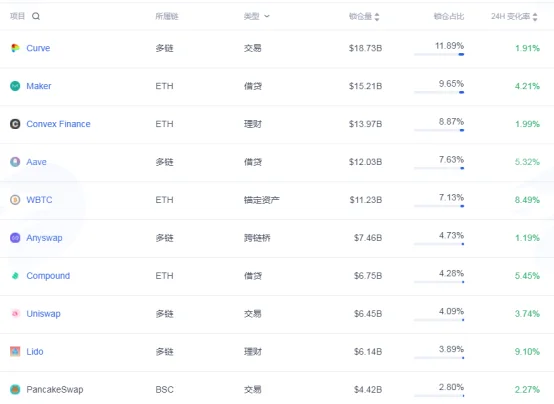Click Curve's 11.89% share progress bar
Screen dimensions: 554x404
(439, 54)
